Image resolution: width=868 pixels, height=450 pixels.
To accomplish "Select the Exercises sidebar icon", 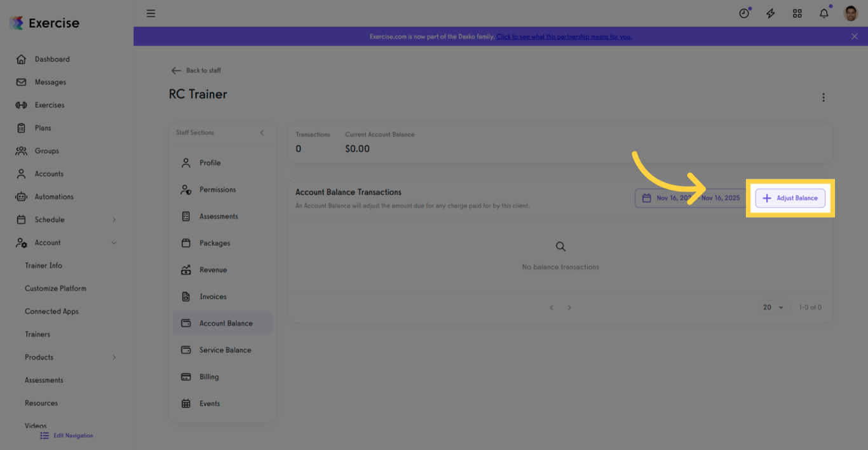I will (x=22, y=104).
